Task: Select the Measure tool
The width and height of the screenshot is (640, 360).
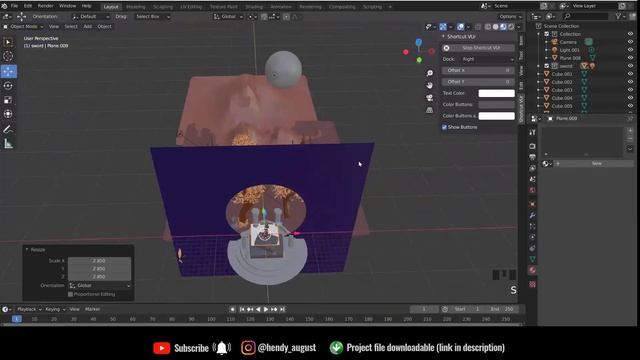Action: pos(8,144)
